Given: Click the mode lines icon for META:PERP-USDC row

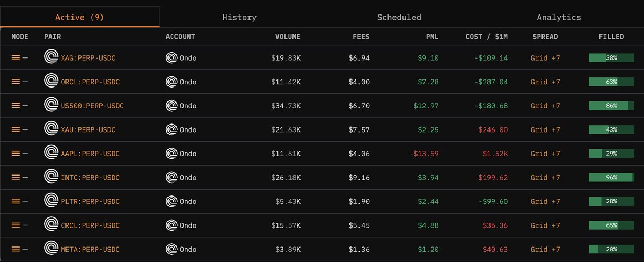Looking at the screenshot, I should pyautogui.click(x=16, y=249).
